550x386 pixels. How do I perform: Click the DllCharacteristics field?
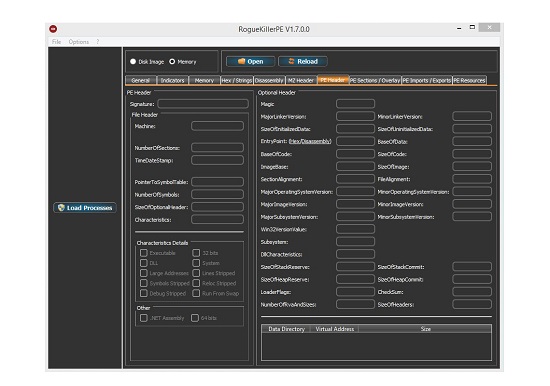(x=355, y=254)
